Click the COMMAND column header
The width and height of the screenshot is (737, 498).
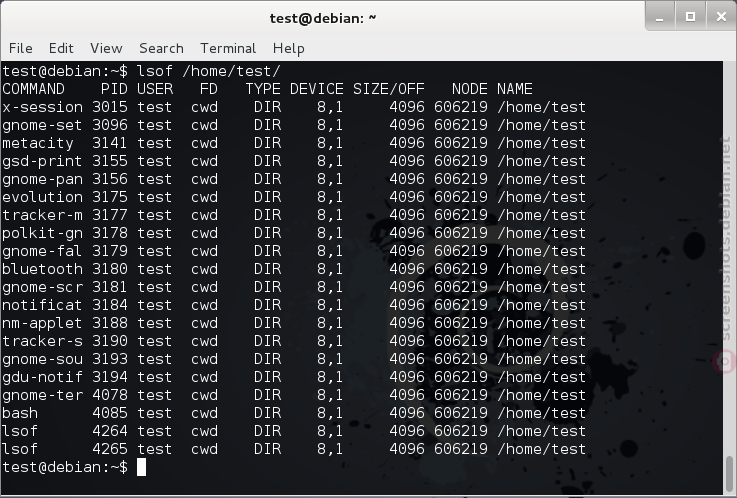[x=33, y=89]
